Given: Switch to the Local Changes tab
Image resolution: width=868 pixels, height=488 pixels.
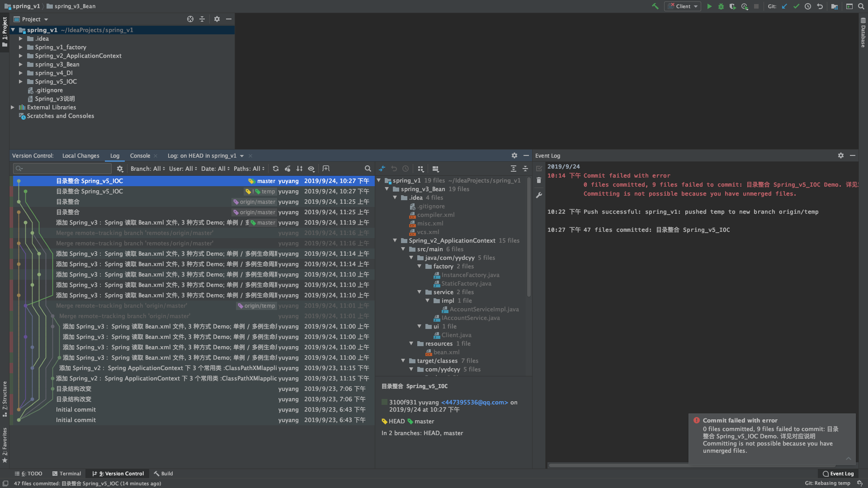Looking at the screenshot, I should [x=80, y=155].
